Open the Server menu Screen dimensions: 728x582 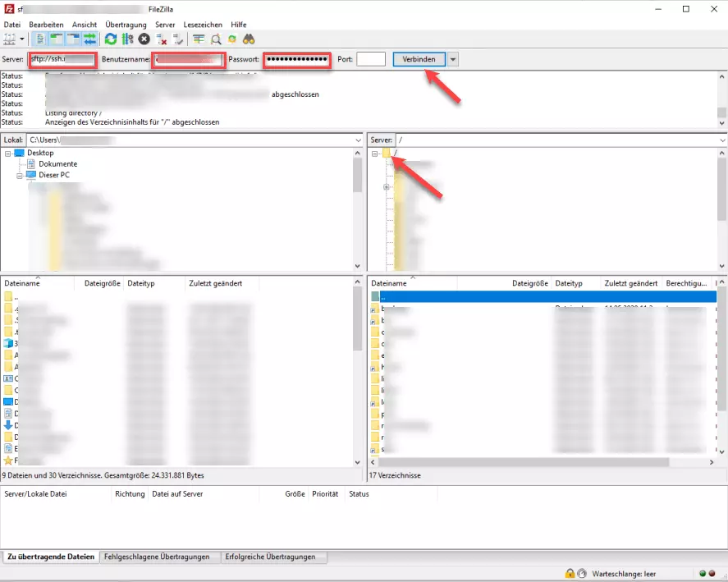pyautogui.click(x=165, y=25)
